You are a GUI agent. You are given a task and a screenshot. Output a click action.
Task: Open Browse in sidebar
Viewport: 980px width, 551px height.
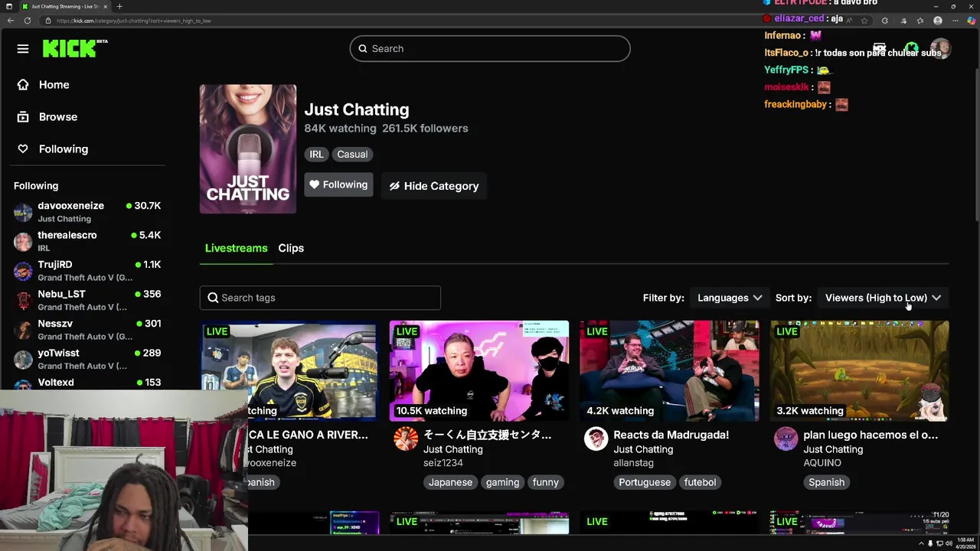(57, 117)
